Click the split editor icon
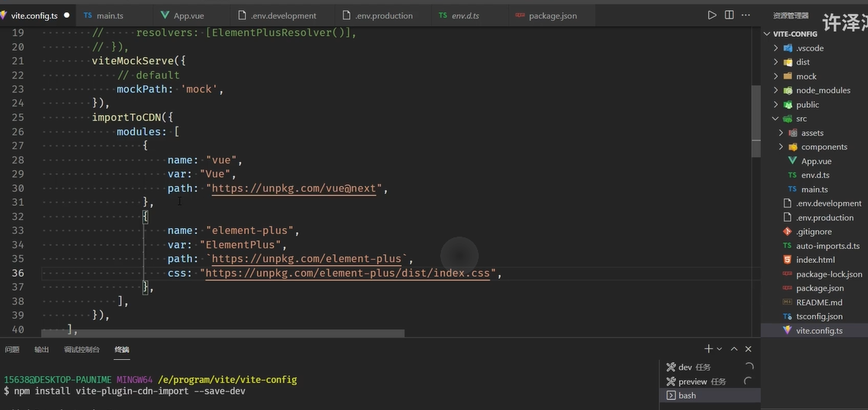The image size is (868, 410). pyautogui.click(x=729, y=15)
